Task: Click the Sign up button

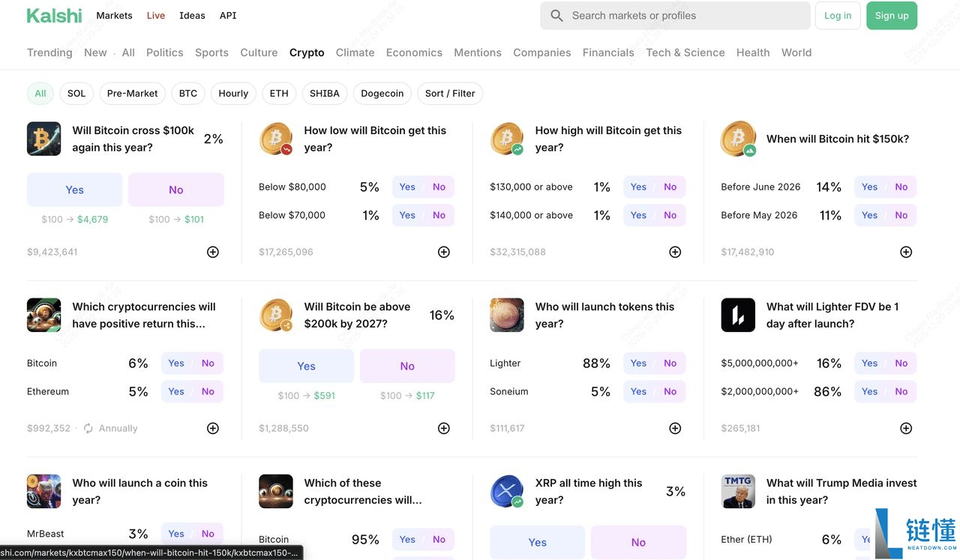Action: tap(892, 16)
